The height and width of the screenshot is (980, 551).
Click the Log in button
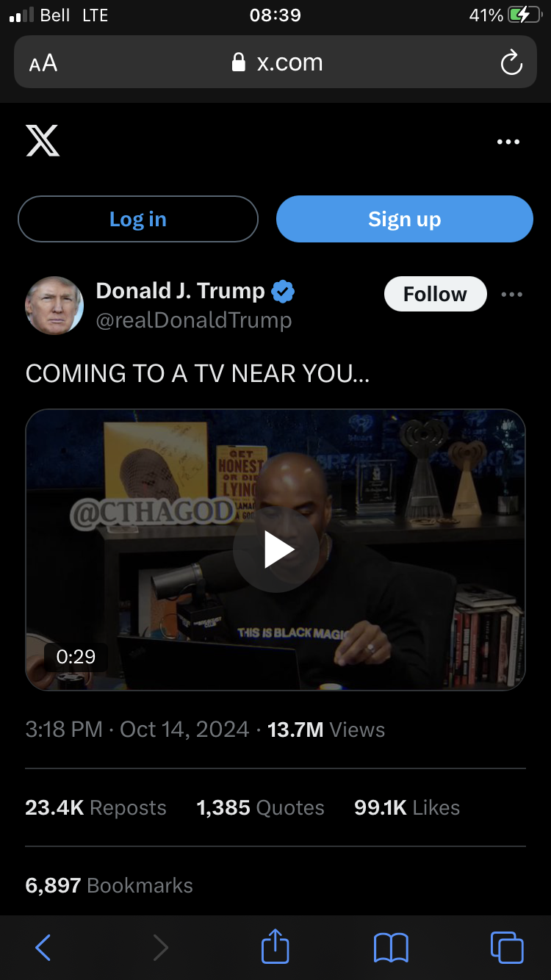click(x=138, y=219)
